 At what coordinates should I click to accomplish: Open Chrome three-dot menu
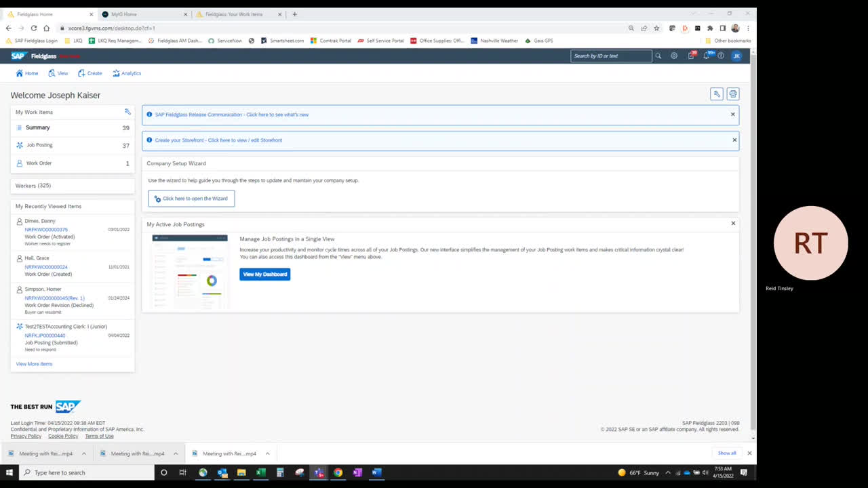pos(748,28)
